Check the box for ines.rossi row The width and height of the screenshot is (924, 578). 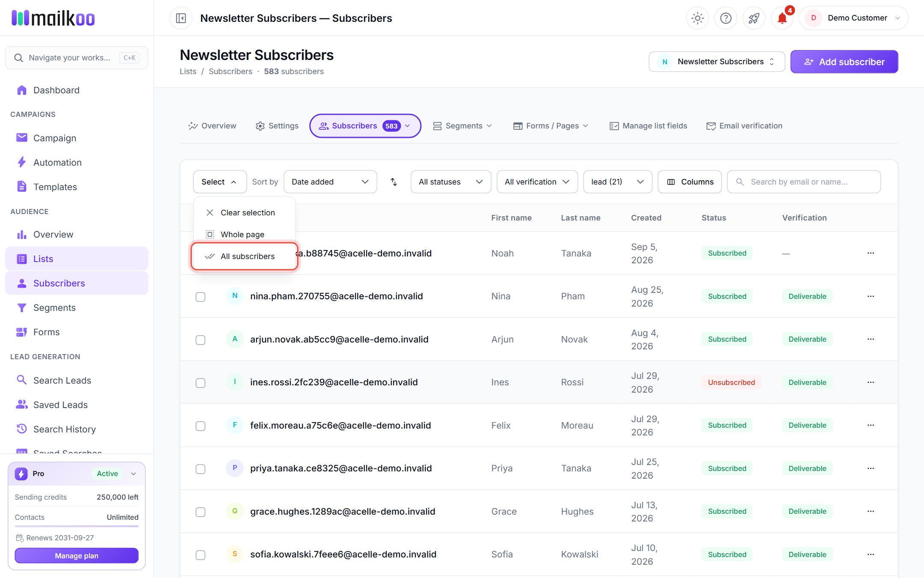coord(201,383)
